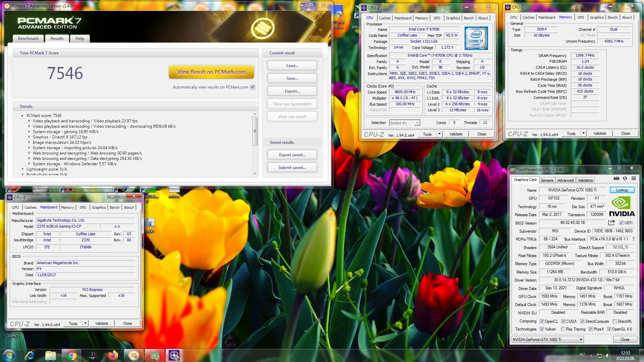Open the GPU-Z Advanced tab
Image resolution: width=644 pixels, height=362 pixels.
click(565, 180)
